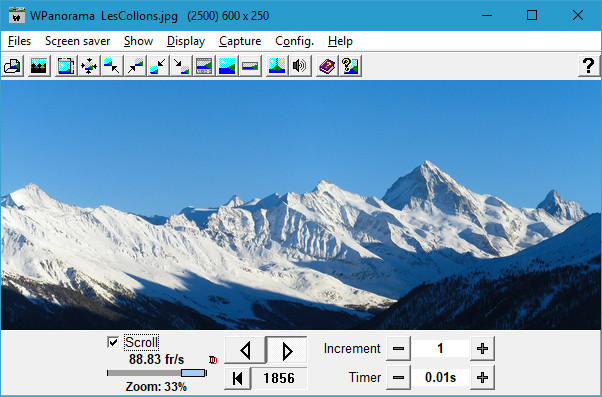Move window to top-left corner icon

click(112, 66)
